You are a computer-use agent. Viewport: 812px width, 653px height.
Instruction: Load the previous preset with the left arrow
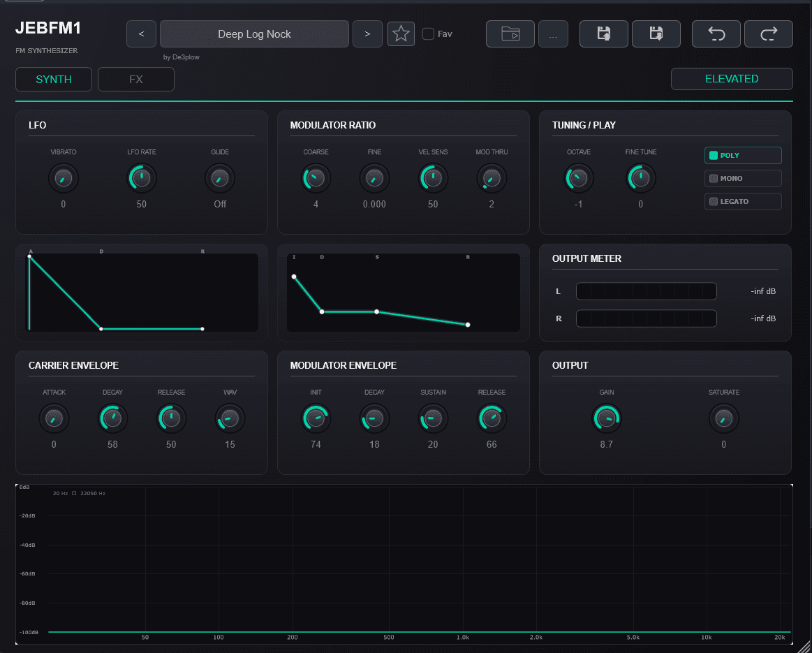(141, 34)
